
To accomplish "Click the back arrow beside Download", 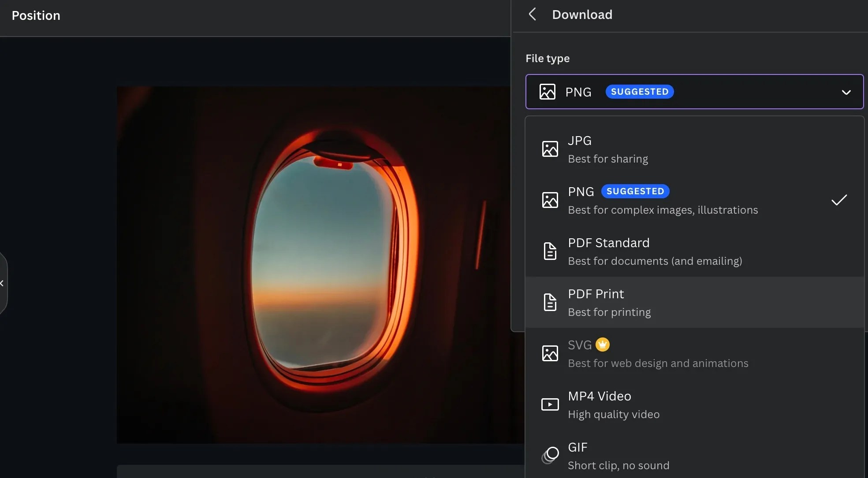I will (533, 15).
